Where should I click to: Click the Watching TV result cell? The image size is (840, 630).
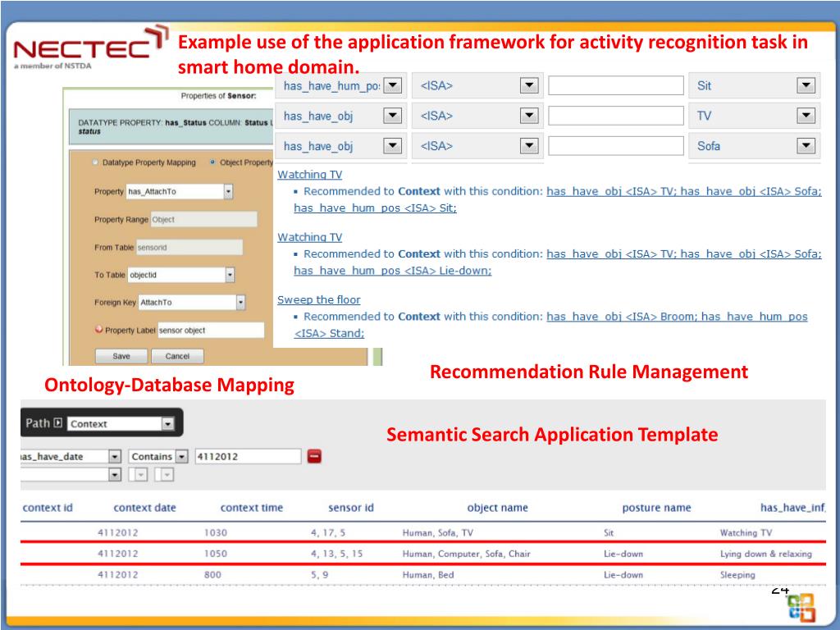(746, 532)
